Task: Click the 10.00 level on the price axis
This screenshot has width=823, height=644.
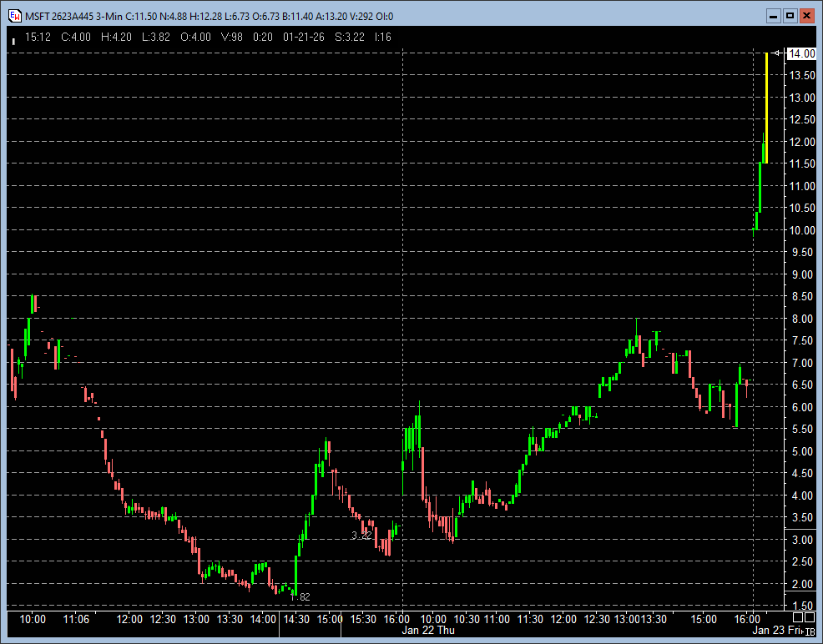Action: click(x=802, y=230)
